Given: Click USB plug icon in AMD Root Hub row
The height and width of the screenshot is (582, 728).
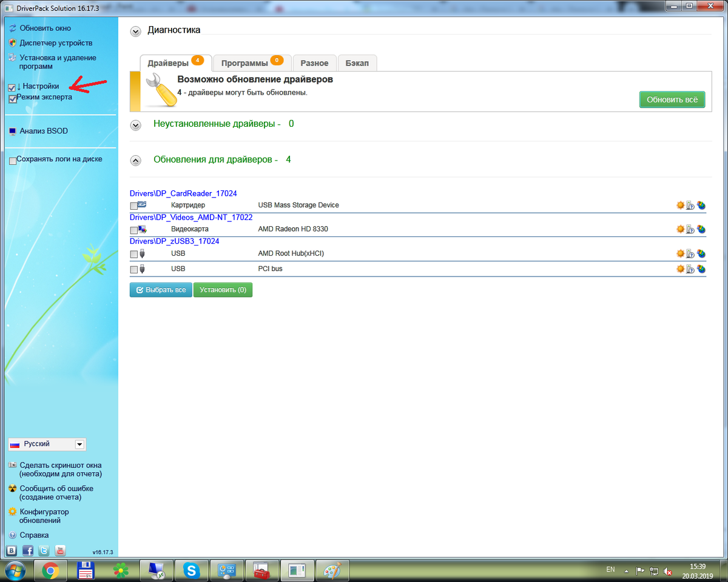Looking at the screenshot, I should [142, 253].
